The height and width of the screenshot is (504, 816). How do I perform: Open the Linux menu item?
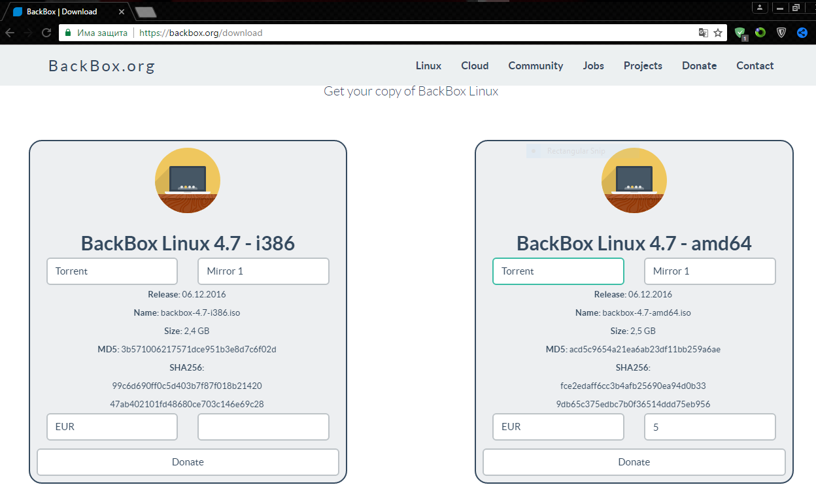[x=428, y=65]
